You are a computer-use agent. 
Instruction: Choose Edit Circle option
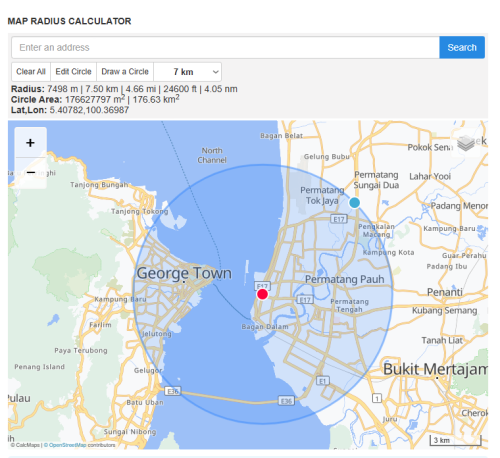click(73, 72)
